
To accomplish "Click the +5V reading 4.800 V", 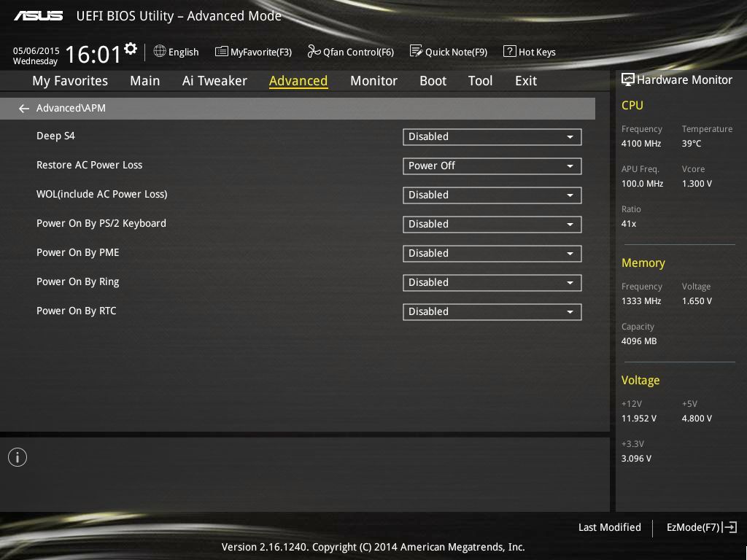I will click(697, 418).
